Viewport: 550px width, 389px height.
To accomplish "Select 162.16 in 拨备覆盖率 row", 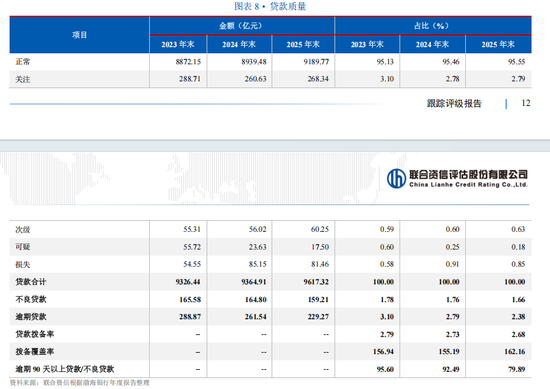I will (x=515, y=351).
